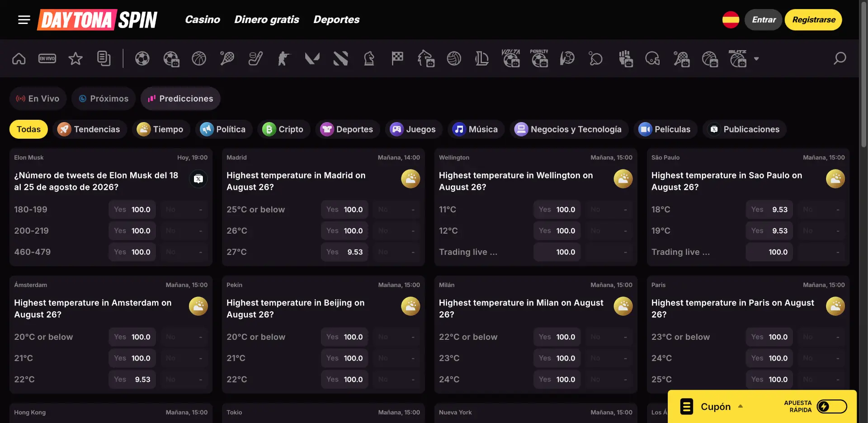Select the Blitz basketball icon

click(738, 58)
